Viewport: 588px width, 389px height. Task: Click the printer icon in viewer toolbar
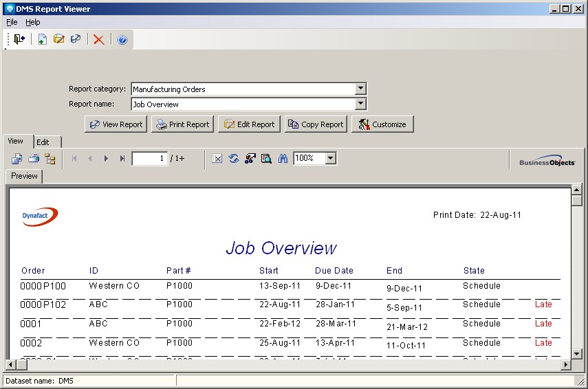coord(34,159)
